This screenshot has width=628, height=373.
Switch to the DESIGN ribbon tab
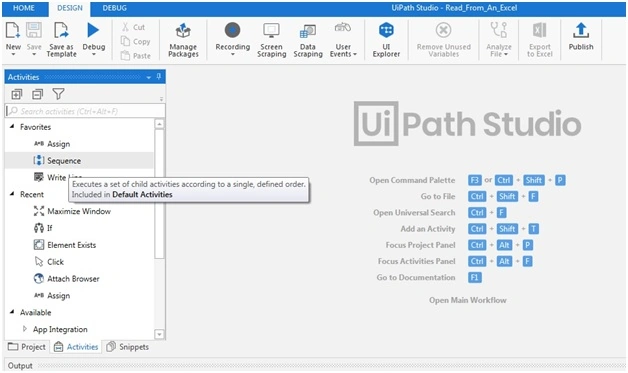pyautogui.click(x=70, y=8)
